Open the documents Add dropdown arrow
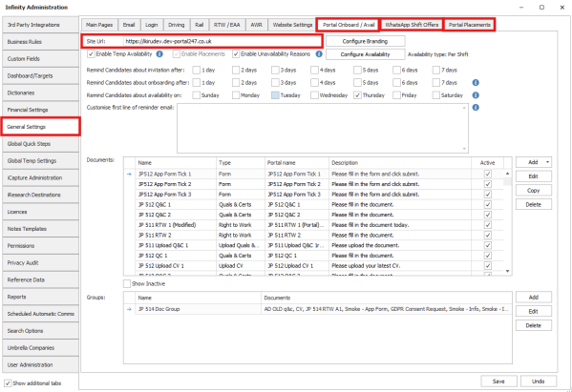The image size is (572, 392). click(547, 162)
